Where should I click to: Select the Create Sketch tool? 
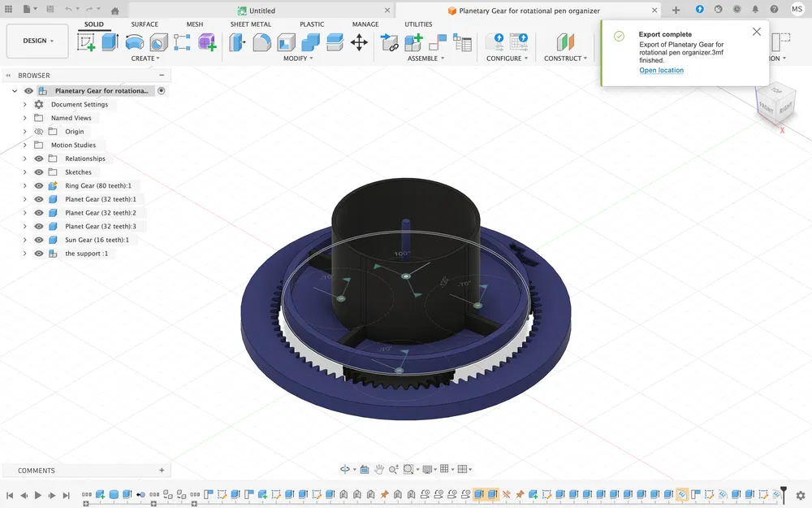86,42
